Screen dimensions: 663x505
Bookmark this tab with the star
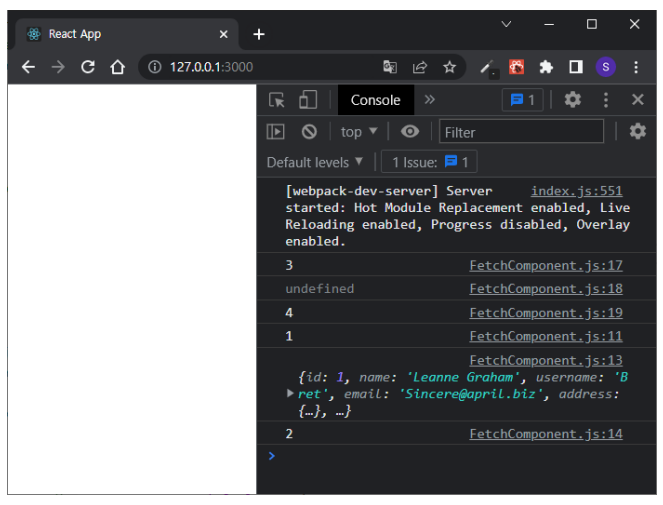click(449, 67)
